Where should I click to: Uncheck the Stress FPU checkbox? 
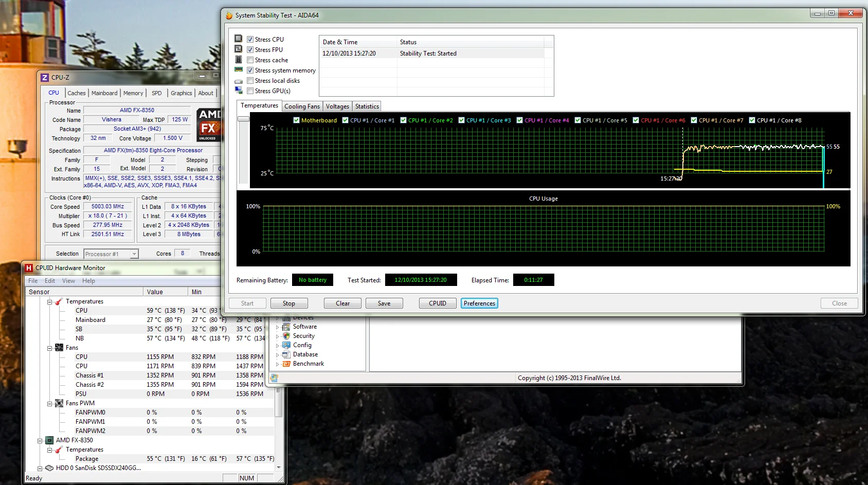pos(250,49)
